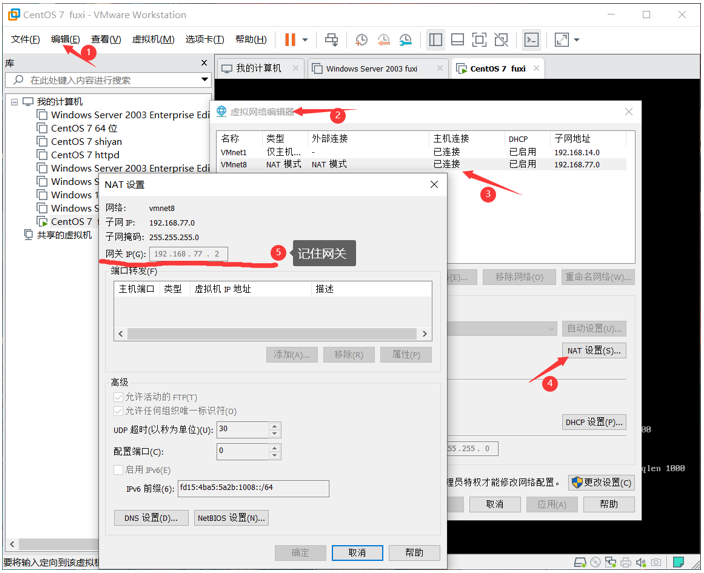Click 帮助 in Virtual Network Editor
The width and height of the screenshot is (704, 573).
click(609, 504)
